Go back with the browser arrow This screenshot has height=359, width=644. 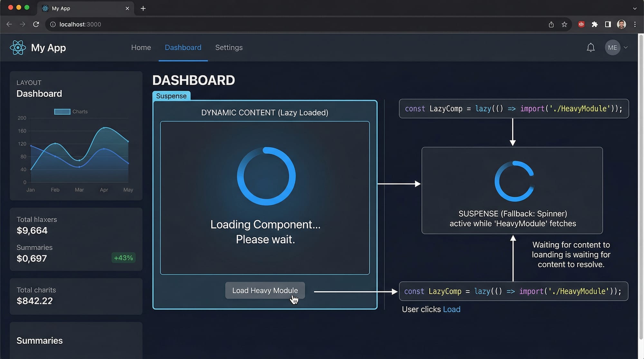point(9,24)
